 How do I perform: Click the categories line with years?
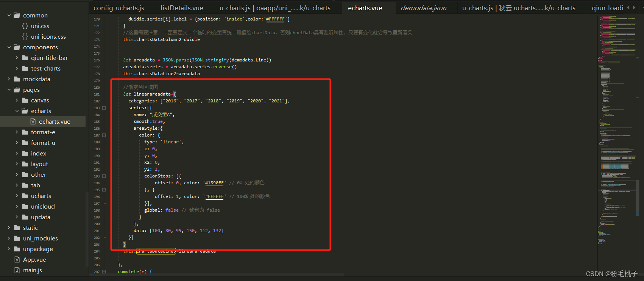pos(209,101)
